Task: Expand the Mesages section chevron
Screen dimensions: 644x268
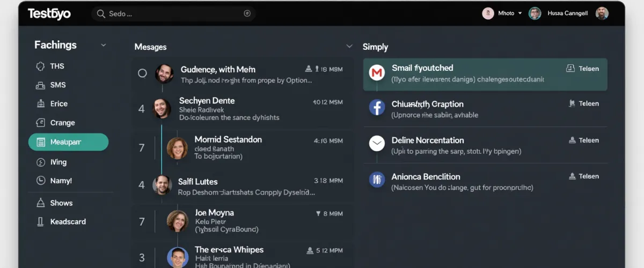Action: pyautogui.click(x=349, y=47)
